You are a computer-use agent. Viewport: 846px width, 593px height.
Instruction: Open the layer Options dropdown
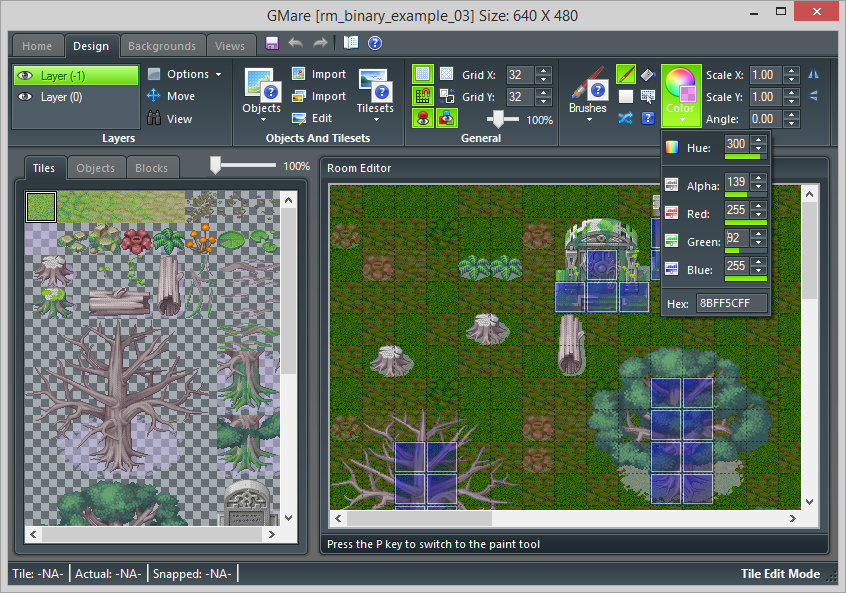coord(185,74)
